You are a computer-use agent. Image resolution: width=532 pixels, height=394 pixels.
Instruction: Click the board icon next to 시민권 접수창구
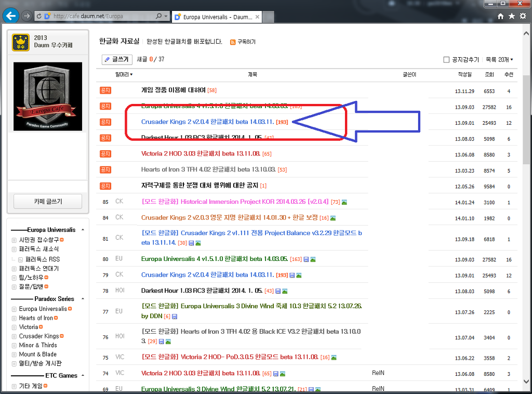14,240
